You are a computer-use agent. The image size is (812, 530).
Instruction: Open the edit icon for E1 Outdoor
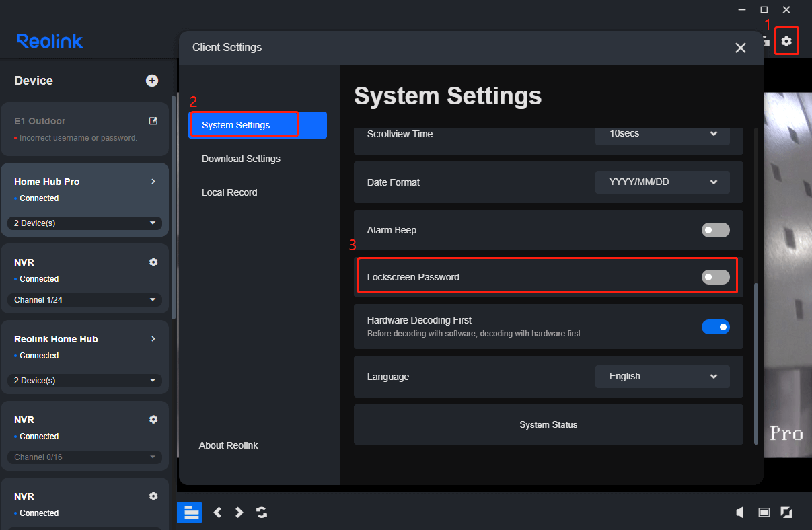[x=153, y=121]
